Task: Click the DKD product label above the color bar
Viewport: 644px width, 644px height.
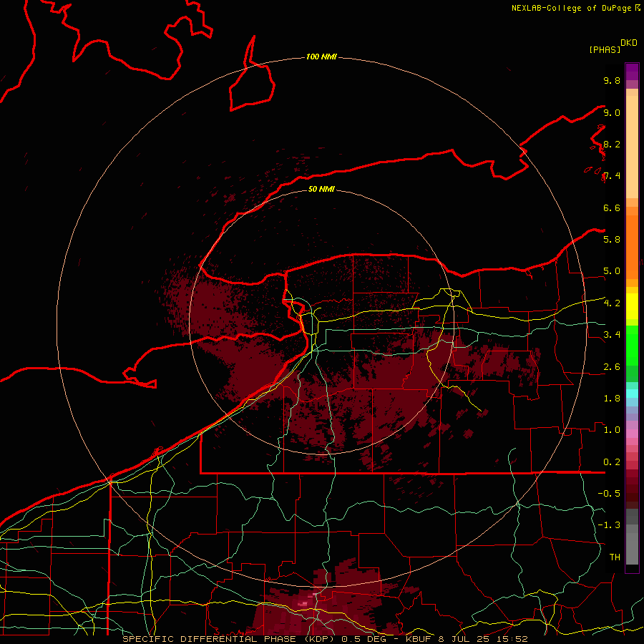Action: (629, 43)
